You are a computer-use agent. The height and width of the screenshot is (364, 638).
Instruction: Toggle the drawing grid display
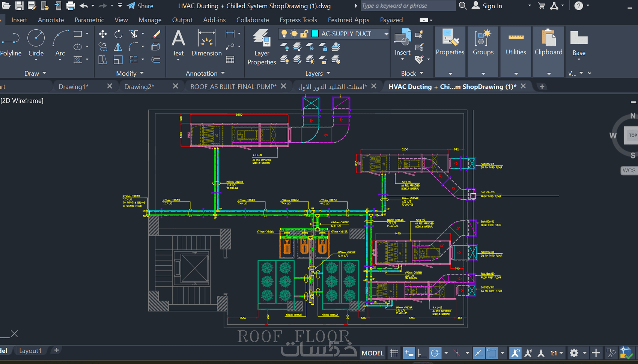pyautogui.click(x=394, y=353)
